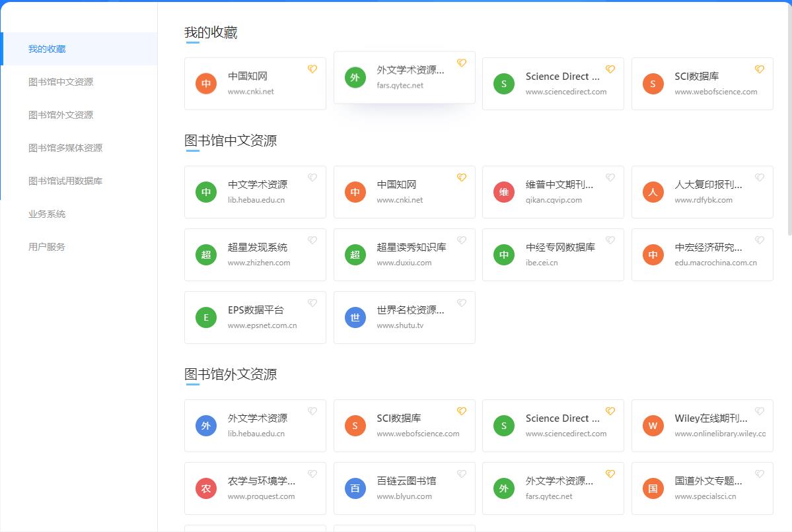Select 图书馆中文资源 in the left sidebar

[x=61, y=82]
